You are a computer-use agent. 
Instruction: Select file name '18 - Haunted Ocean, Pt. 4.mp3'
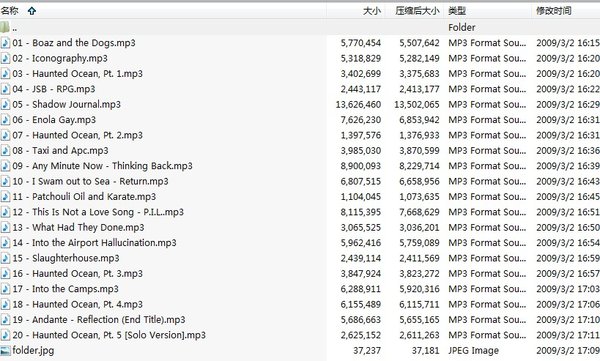click(x=78, y=304)
